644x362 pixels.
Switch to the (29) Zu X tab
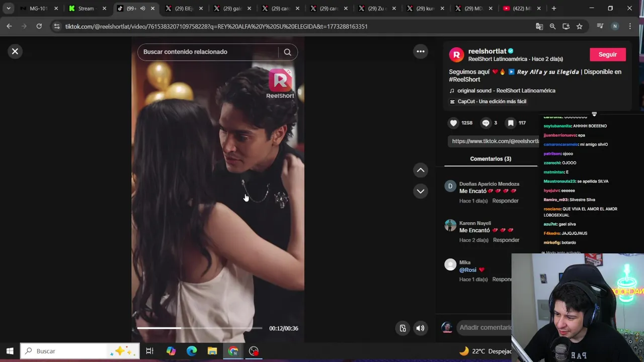[x=376, y=9]
